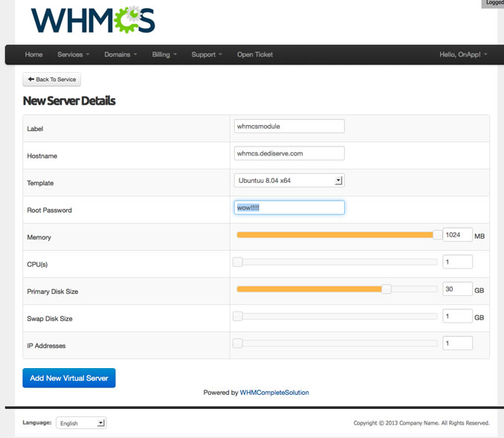Click the IP Addresses slider handle
Image resolution: width=504 pixels, height=438 pixels.
coord(238,343)
